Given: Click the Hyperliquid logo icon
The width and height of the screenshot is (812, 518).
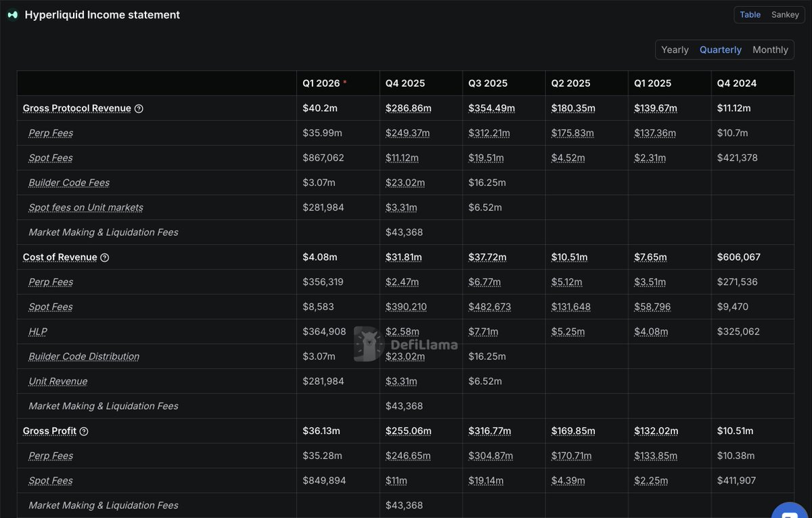Looking at the screenshot, I should point(13,15).
